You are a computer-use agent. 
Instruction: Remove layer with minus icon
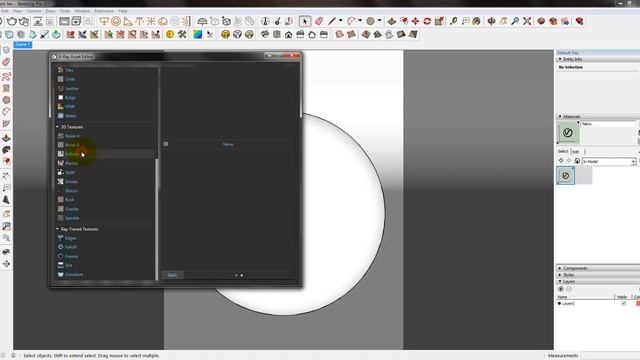click(569, 289)
